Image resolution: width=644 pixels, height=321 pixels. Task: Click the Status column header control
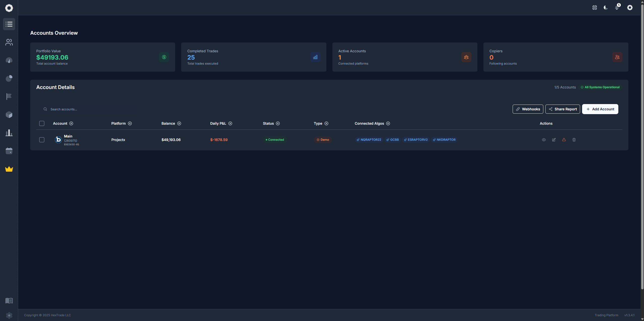click(278, 123)
